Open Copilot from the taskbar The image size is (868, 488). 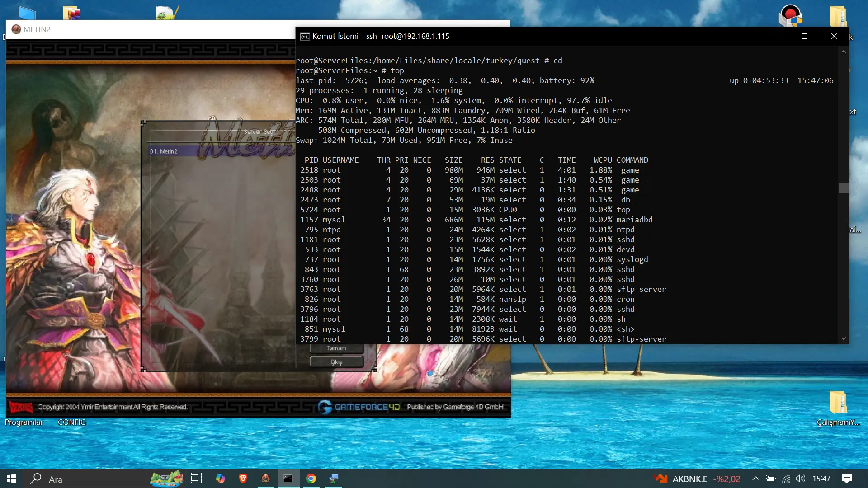coord(220,479)
